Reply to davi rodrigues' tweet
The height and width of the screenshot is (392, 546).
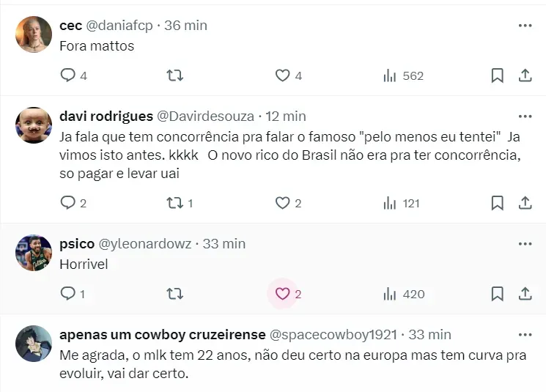click(x=68, y=203)
